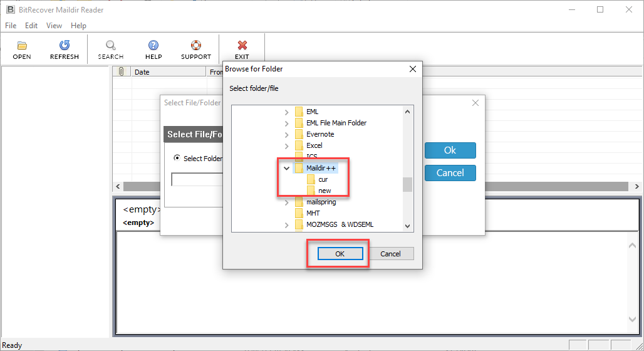Click the folder path input field
The width and height of the screenshot is (644, 351).
[197, 180]
